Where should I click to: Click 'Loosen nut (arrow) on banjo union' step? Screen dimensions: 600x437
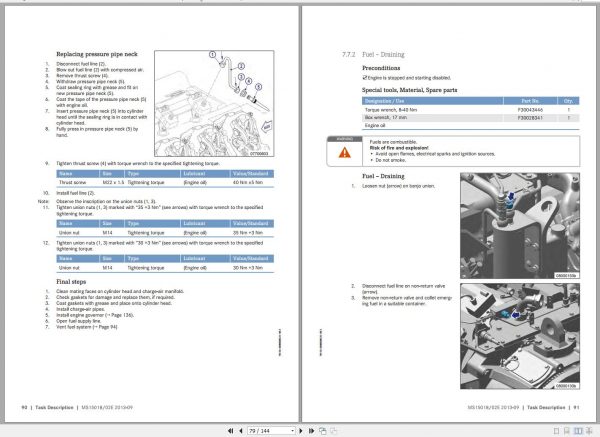(398, 186)
